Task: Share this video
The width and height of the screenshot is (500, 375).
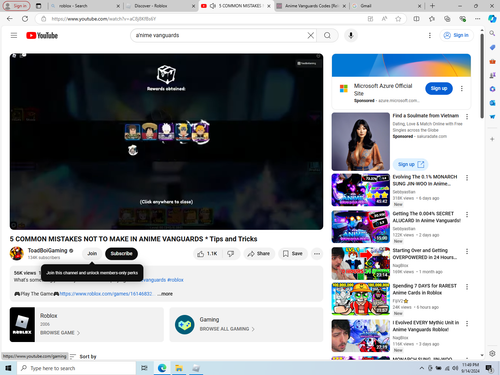Action: pos(259,254)
